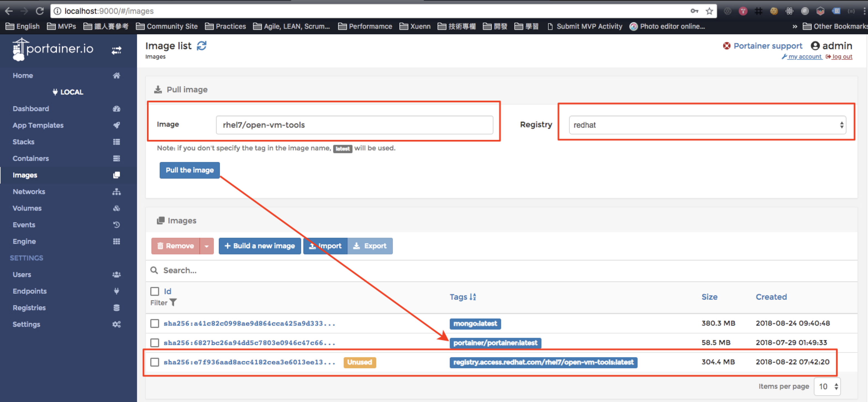Open the Registry redhat dropdown
The height and width of the screenshot is (402, 868).
(x=707, y=125)
